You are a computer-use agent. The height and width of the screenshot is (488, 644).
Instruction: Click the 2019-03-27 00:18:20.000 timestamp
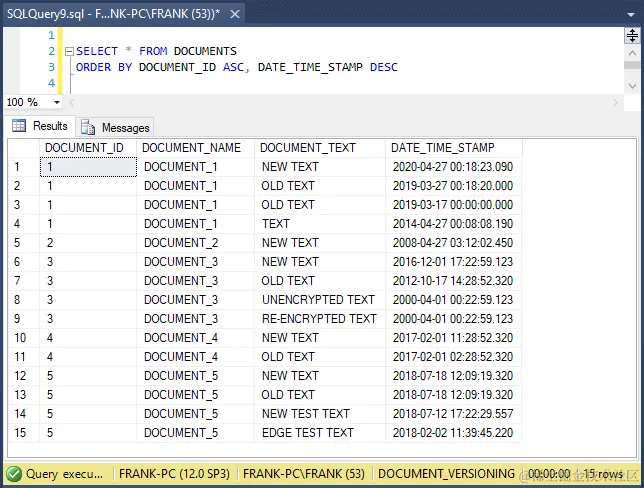tap(453, 186)
